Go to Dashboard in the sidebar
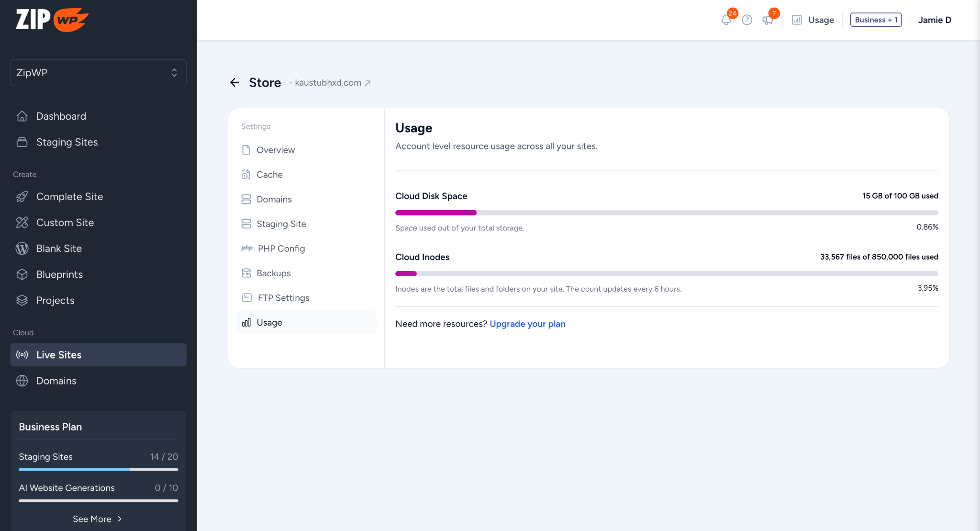Viewport: 980px width, 531px height. tap(61, 116)
